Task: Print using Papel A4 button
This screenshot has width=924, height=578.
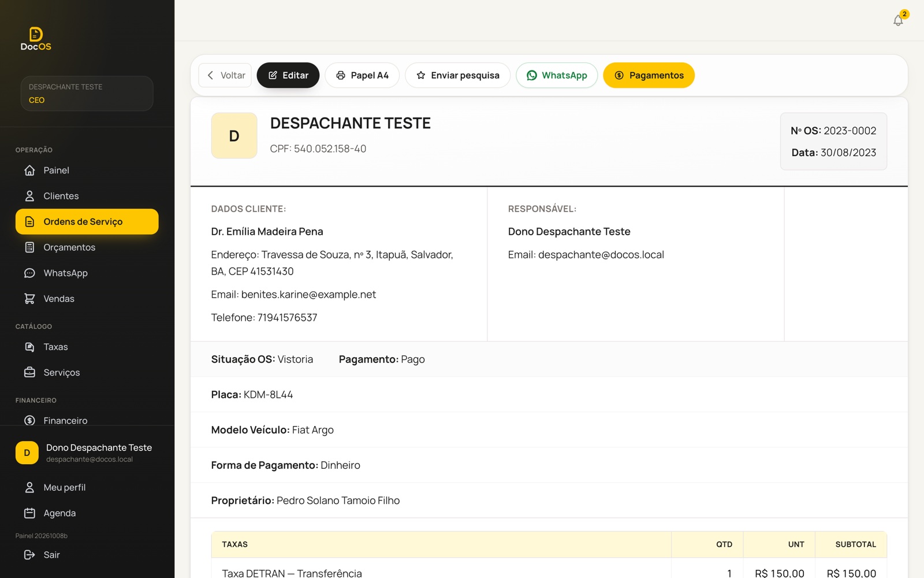Action: [362, 75]
